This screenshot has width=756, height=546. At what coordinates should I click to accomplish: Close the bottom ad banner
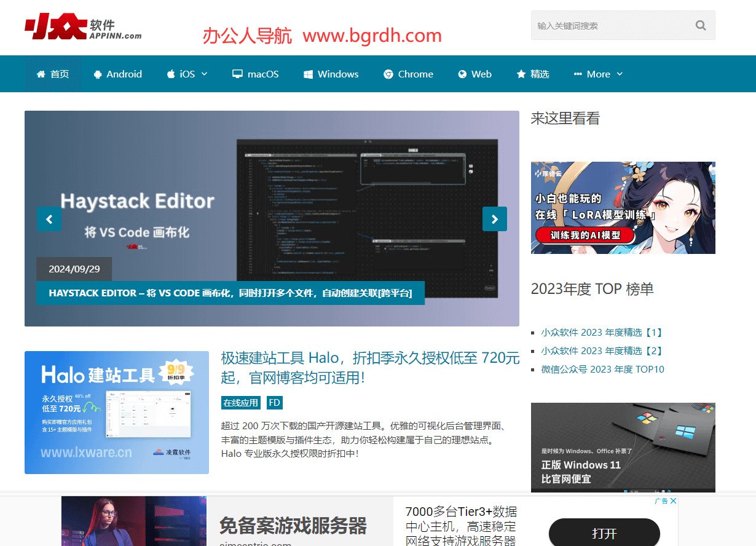pyautogui.click(x=673, y=501)
